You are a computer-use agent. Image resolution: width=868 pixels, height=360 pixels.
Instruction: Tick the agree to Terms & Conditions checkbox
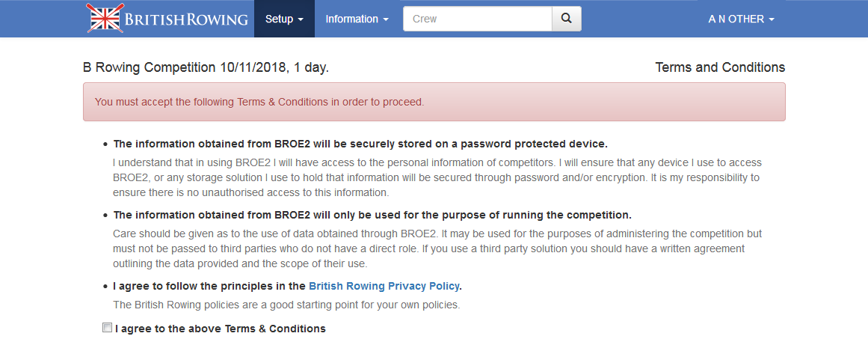click(107, 328)
